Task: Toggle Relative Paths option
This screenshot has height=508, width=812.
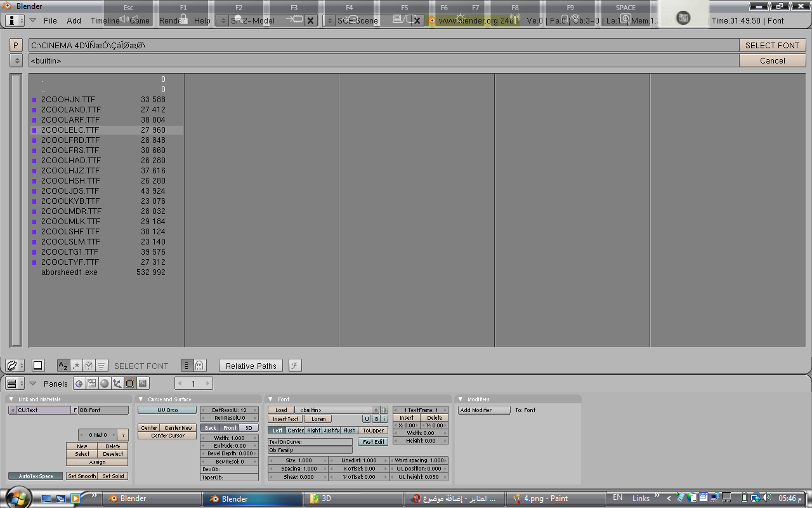Action: [x=251, y=366]
